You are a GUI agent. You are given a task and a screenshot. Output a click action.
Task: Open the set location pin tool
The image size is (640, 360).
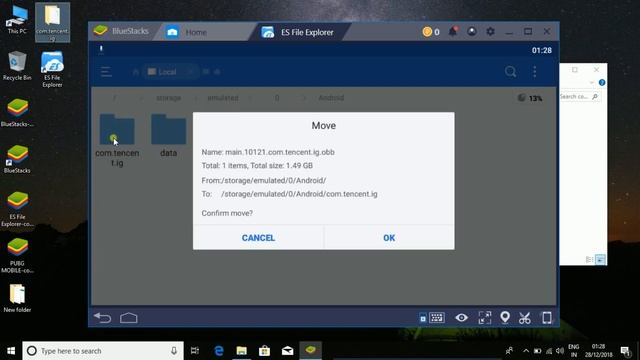click(505, 317)
